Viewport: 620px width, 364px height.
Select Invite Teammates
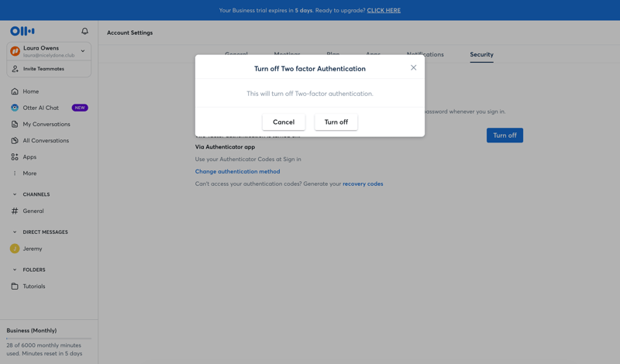[43, 69]
